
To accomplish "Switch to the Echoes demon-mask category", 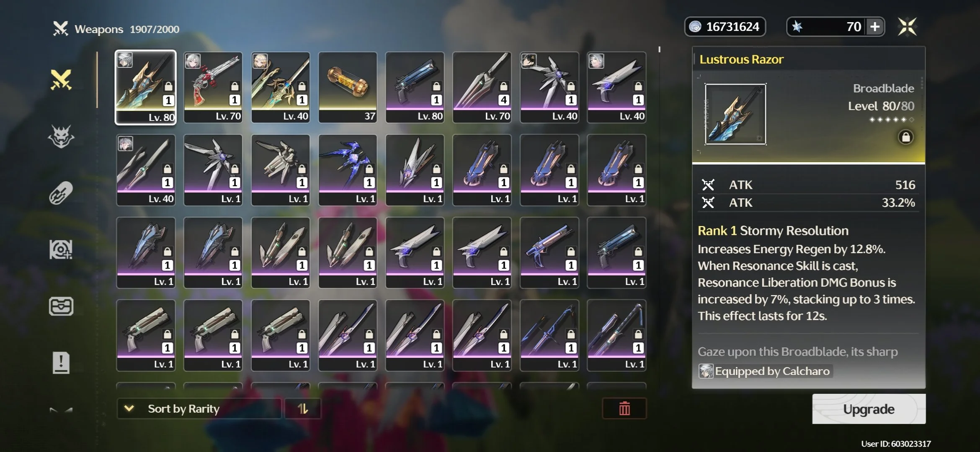I will click(61, 136).
